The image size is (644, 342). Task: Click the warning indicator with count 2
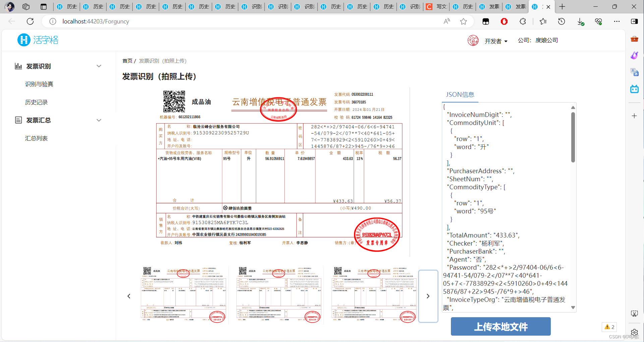point(609,327)
